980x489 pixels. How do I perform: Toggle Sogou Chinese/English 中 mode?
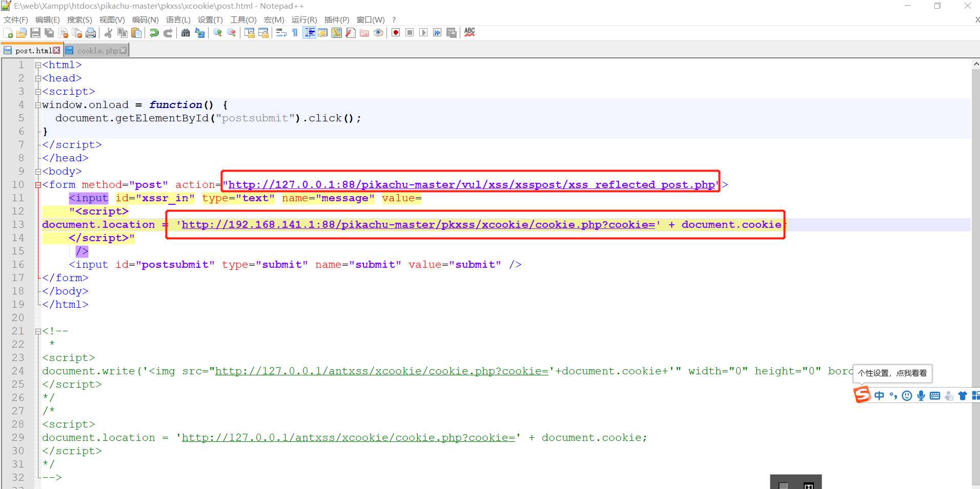[x=880, y=395]
